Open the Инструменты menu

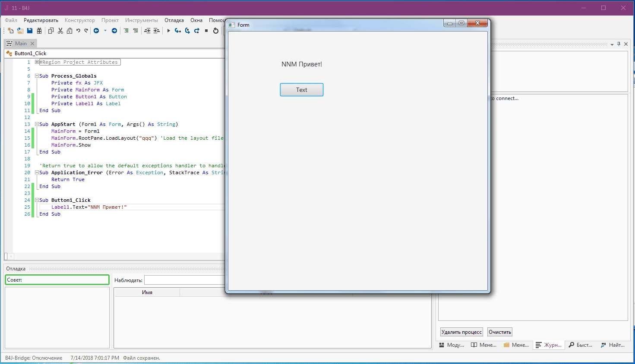(x=142, y=20)
